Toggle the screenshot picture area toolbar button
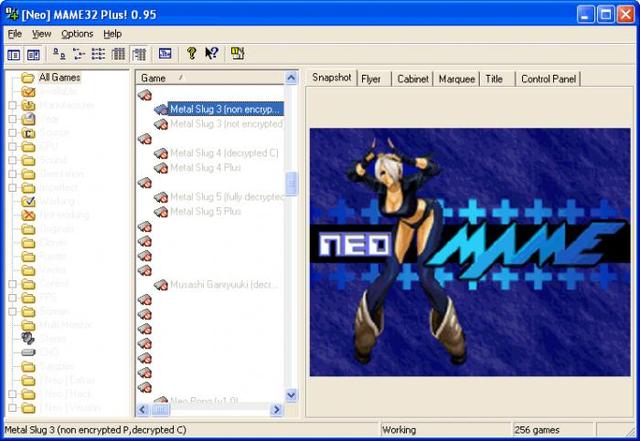 pyautogui.click(x=33, y=54)
